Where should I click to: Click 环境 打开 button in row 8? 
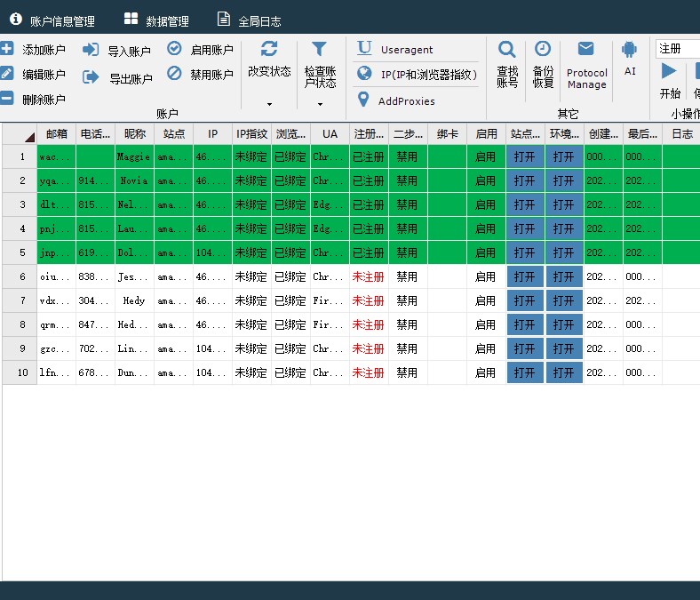click(x=564, y=324)
